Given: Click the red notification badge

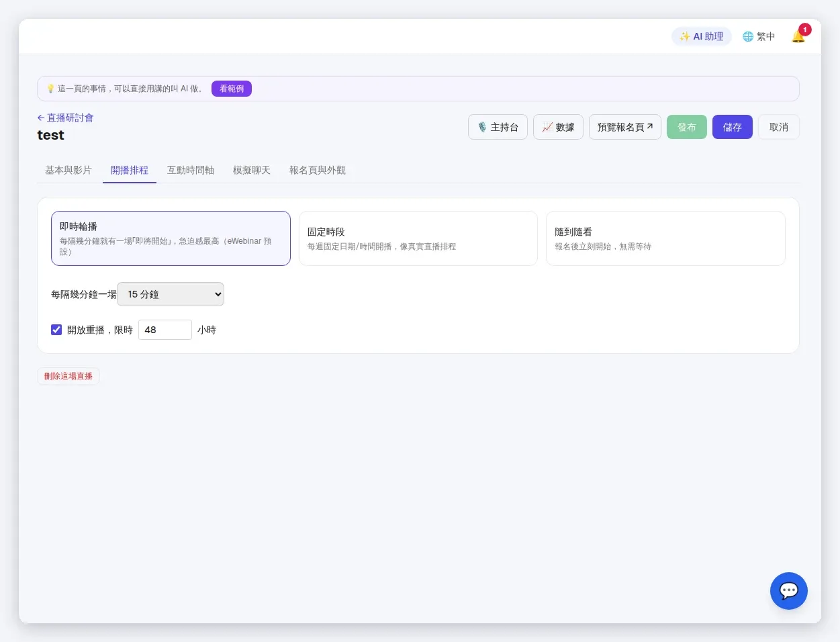Looking at the screenshot, I should 805,30.
